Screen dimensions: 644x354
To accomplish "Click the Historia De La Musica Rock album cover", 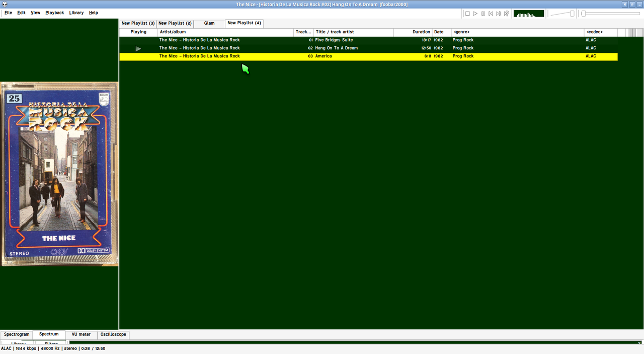I will (x=59, y=174).
